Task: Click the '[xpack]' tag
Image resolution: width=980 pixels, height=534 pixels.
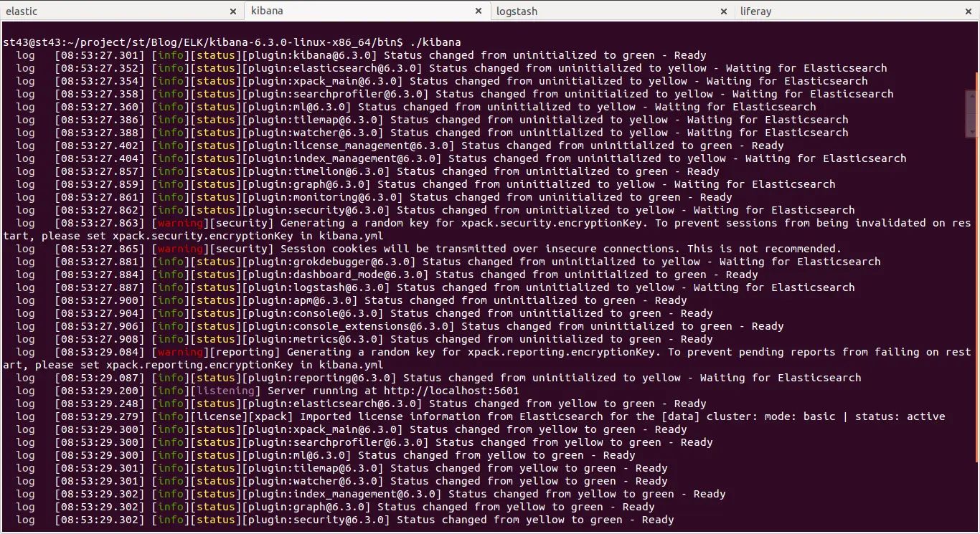Action: click(x=270, y=416)
